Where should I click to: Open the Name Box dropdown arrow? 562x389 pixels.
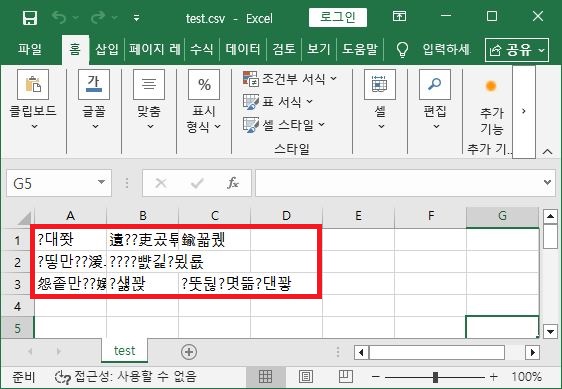(102, 182)
